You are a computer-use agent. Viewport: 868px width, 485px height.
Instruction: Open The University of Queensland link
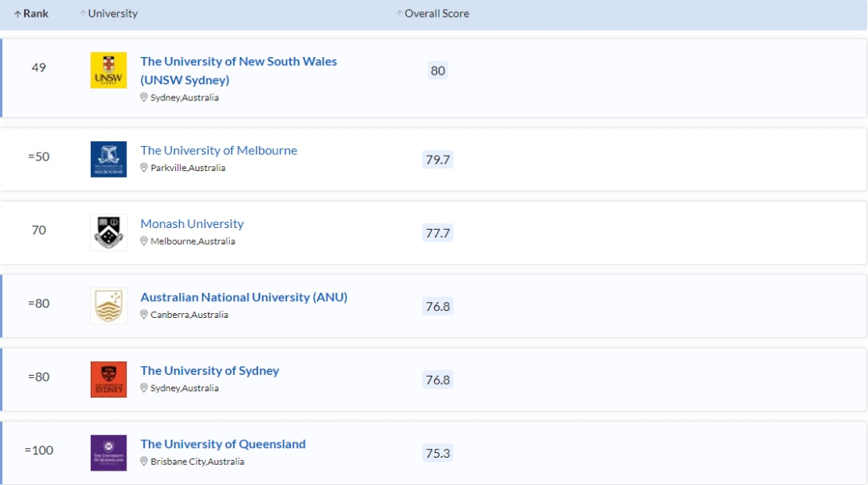coord(223,444)
